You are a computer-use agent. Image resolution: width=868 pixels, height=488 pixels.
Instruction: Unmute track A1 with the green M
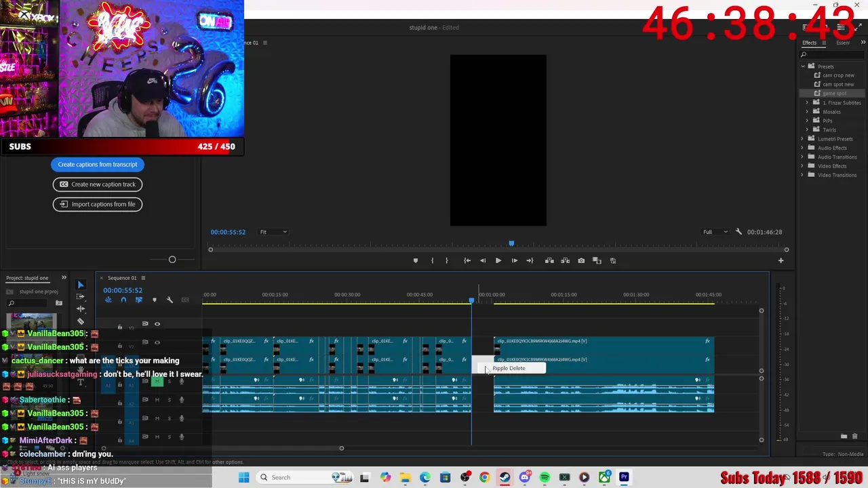[157, 382]
